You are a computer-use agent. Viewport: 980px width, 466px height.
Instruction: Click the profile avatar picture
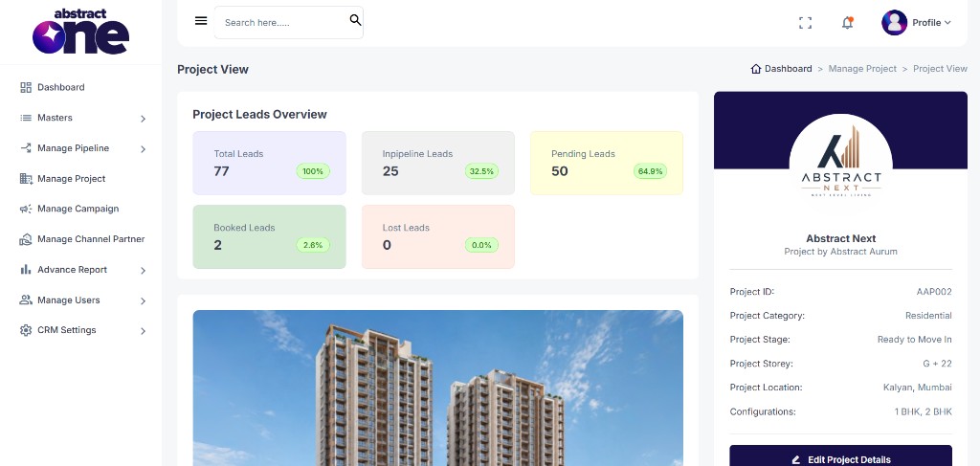pos(895,23)
